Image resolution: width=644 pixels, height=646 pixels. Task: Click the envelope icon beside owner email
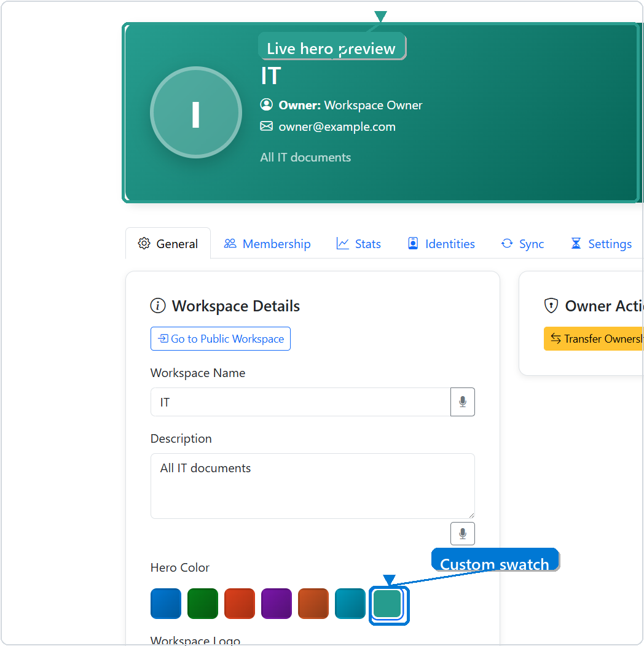[x=266, y=126]
